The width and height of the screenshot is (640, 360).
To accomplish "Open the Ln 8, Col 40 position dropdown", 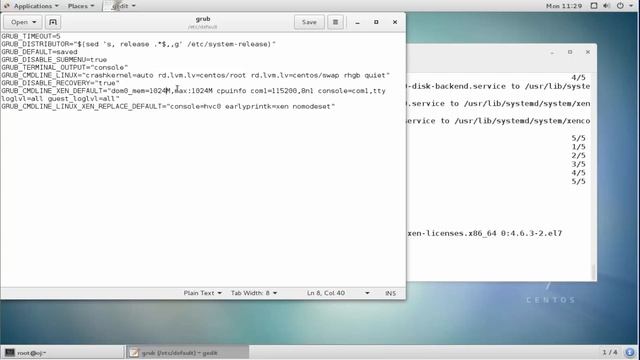I will [338, 293].
